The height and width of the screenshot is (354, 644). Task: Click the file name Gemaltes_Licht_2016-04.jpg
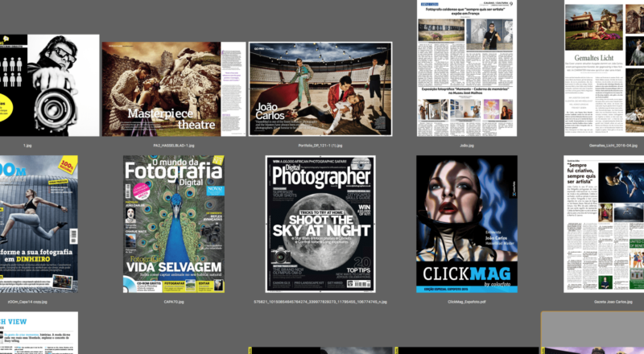(613, 146)
